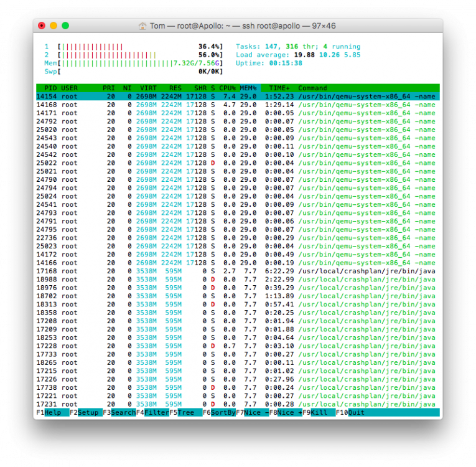Select process row PID 14168

pos(238,105)
